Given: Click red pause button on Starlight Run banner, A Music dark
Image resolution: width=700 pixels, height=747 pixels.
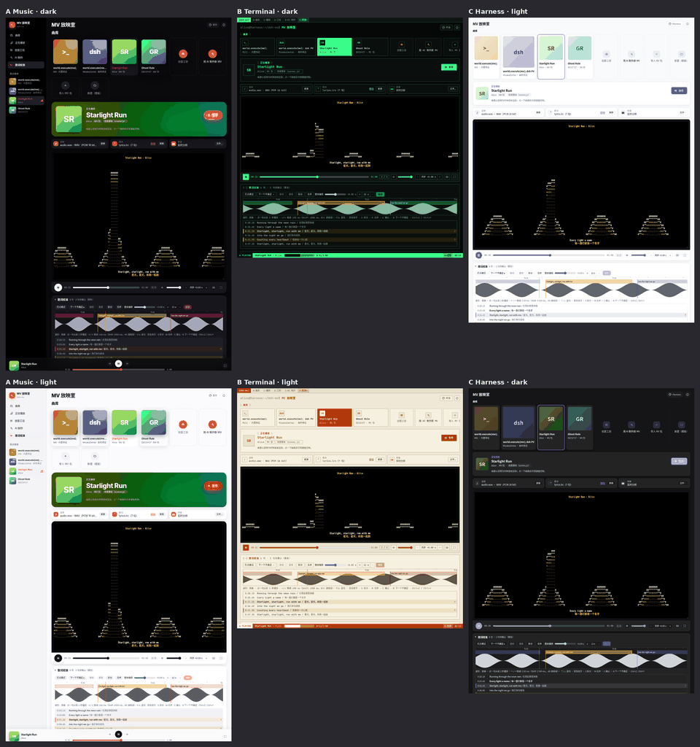Looking at the screenshot, I should pyautogui.click(x=213, y=115).
